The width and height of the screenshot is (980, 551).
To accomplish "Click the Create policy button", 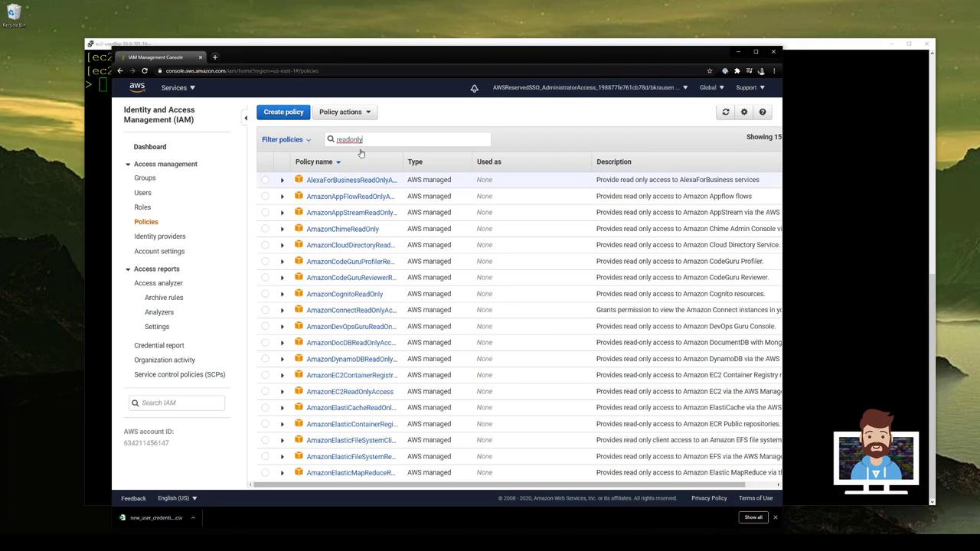I will point(283,112).
